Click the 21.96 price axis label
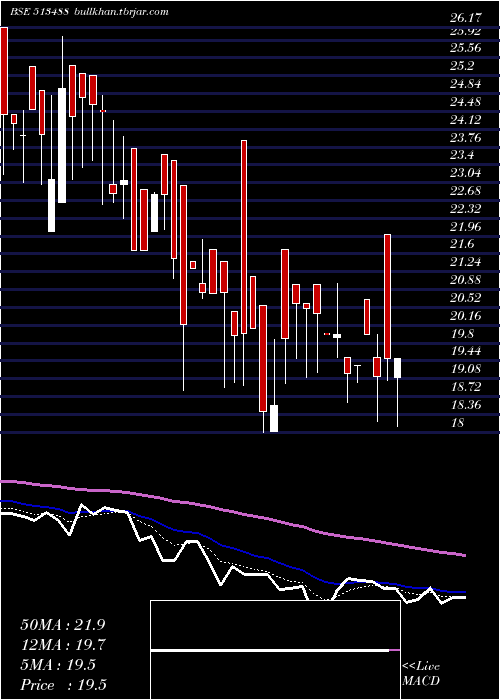The width and height of the screenshot is (500, 700). pos(466,227)
